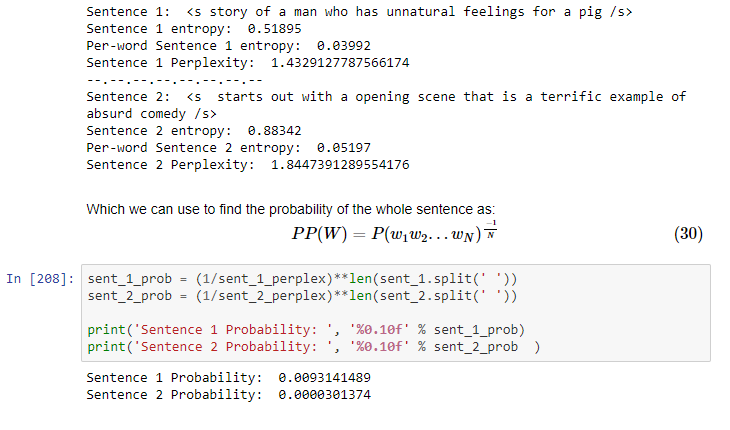Screen dimensions: 730x430
Task: Click the Sentence 2 Probability output value 0.0000301374
Action: click(324, 395)
